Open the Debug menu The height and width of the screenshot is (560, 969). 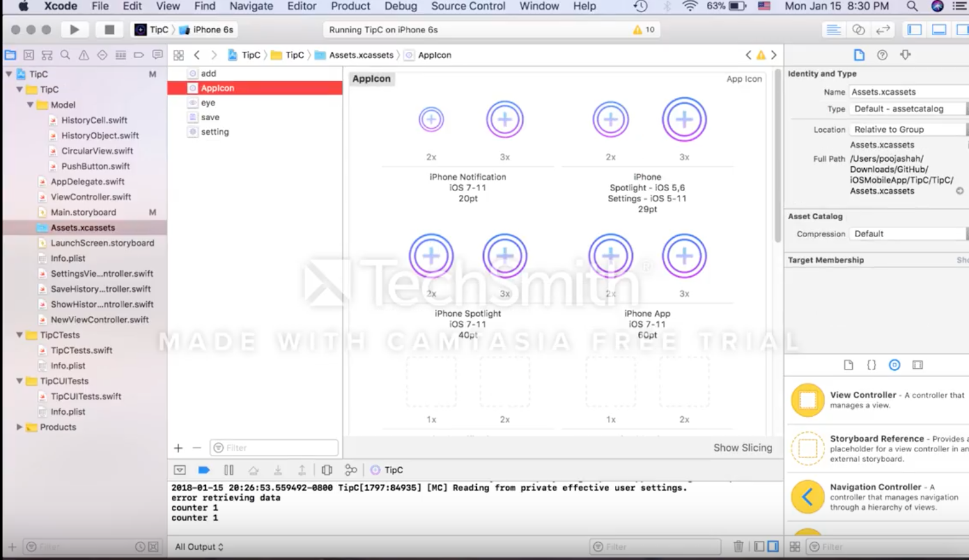pyautogui.click(x=401, y=6)
